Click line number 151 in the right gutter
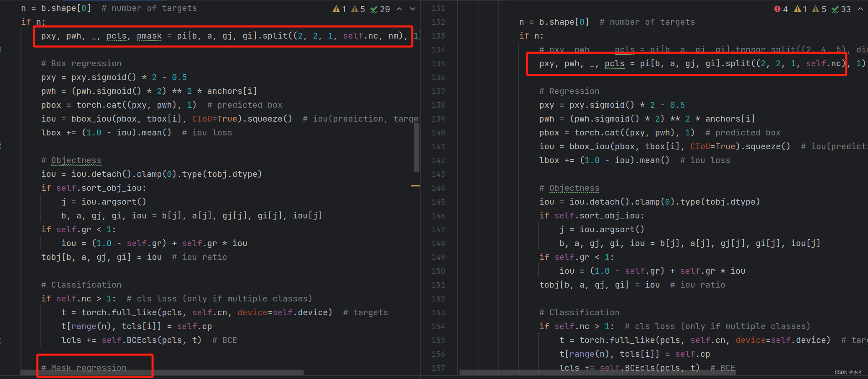Viewport: 868px width, 379px height. tap(438, 285)
